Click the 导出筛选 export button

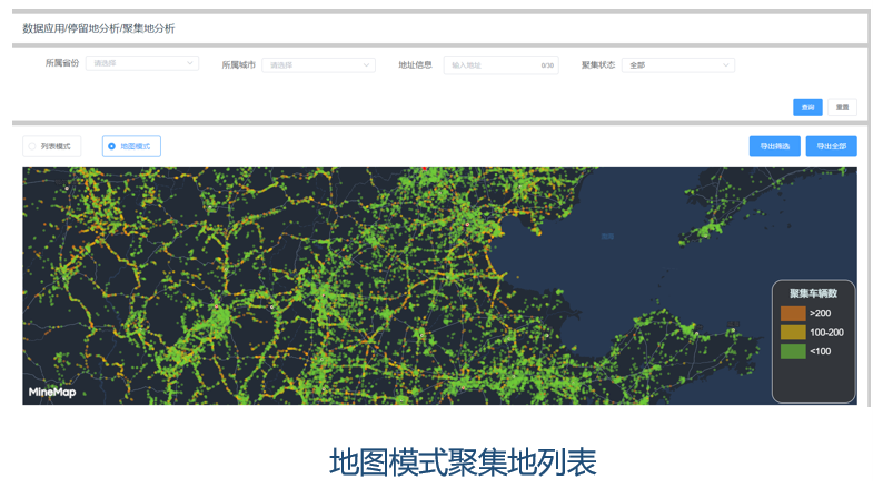[774, 146]
